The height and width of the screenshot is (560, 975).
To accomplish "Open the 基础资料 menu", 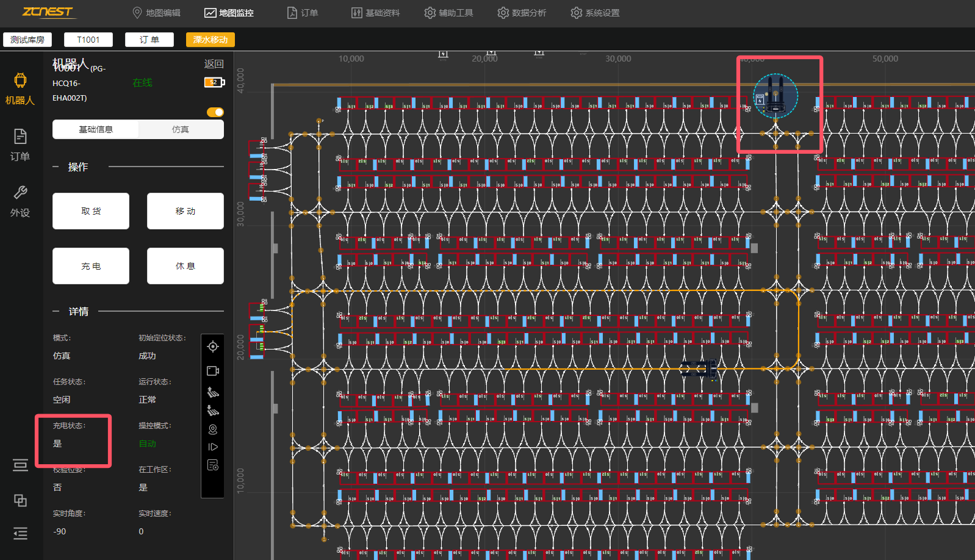I will point(375,13).
